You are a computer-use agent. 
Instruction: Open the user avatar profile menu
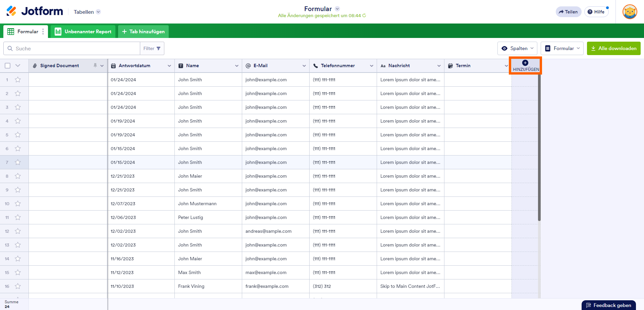[x=630, y=12]
